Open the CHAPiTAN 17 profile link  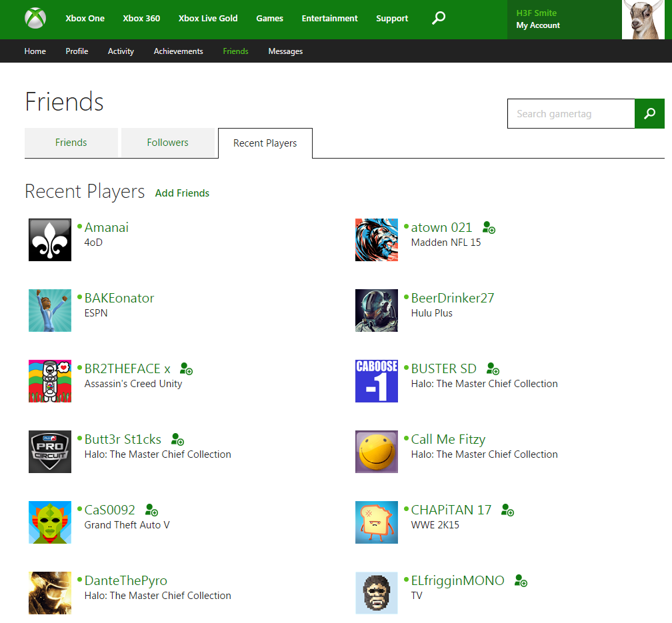451,510
